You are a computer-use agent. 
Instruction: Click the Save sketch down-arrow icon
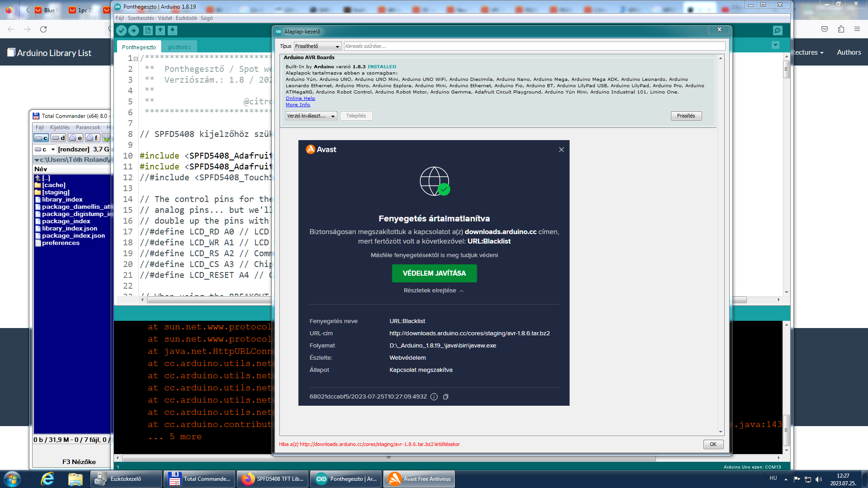(x=173, y=30)
